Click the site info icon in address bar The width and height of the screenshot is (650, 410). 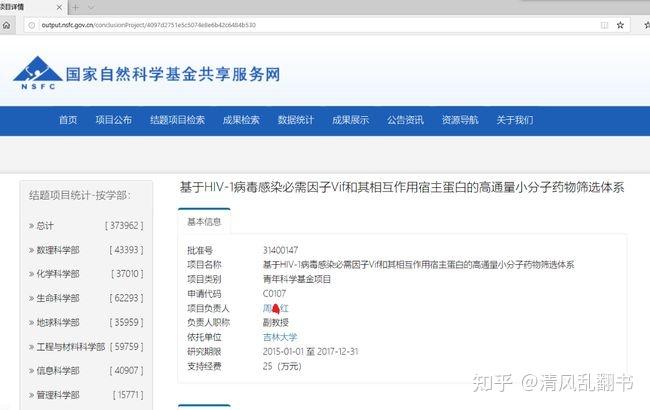point(32,25)
